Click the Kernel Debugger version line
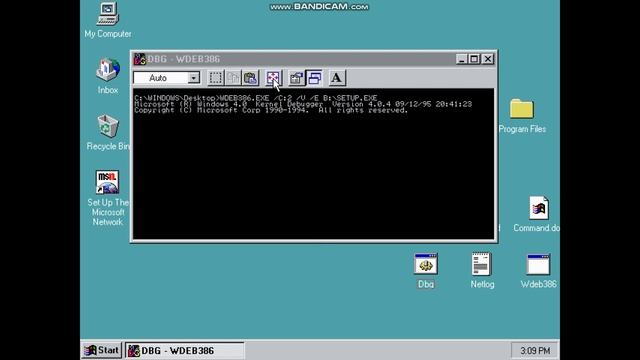 pyautogui.click(x=303, y=104)
